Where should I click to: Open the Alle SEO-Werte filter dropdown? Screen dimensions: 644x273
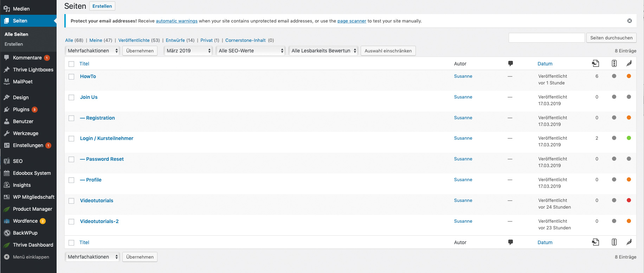point(250,51)
